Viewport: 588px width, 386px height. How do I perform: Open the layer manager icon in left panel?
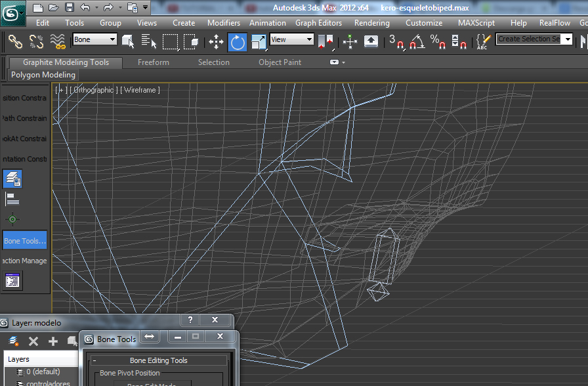12,178
